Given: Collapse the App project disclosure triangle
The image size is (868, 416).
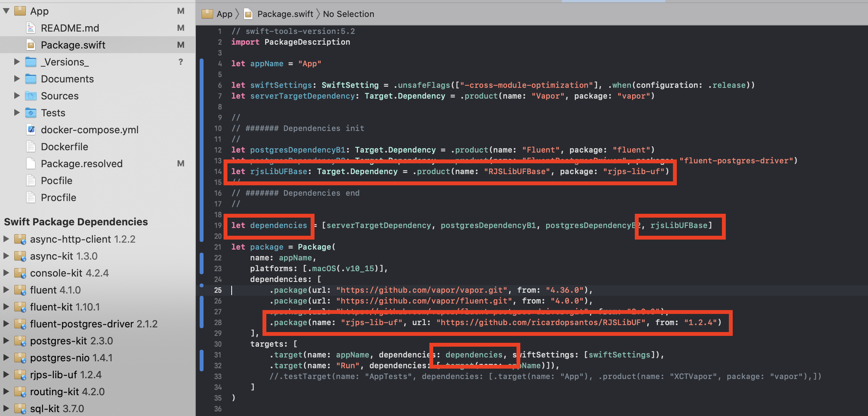Looking at the screenshot, I should (6, 11).
